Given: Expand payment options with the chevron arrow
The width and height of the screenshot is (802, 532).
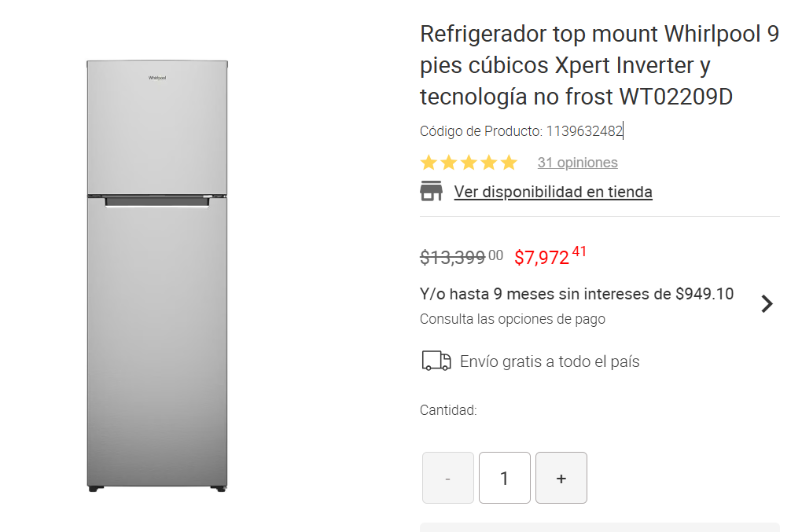Looking at the screenshot, I should [767, 304].
